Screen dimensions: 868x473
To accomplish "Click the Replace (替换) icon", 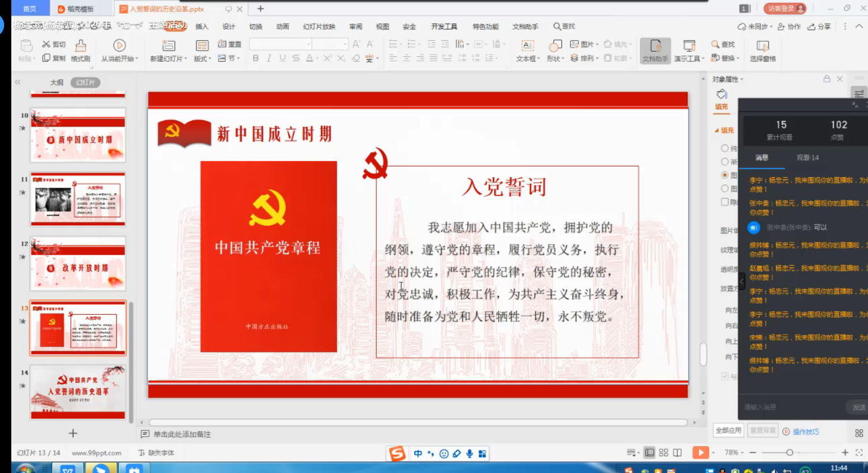I will [716, 58].
